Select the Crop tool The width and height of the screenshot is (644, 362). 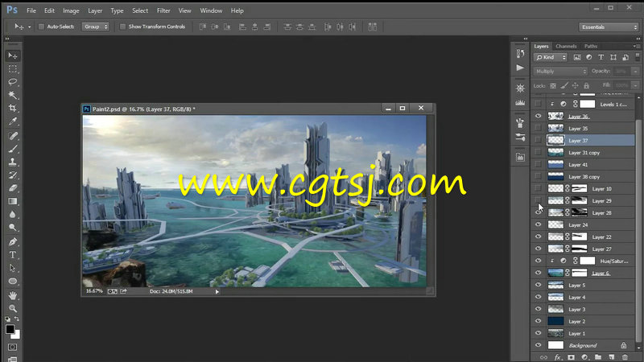pyautogui.click(x=13, y=109)
